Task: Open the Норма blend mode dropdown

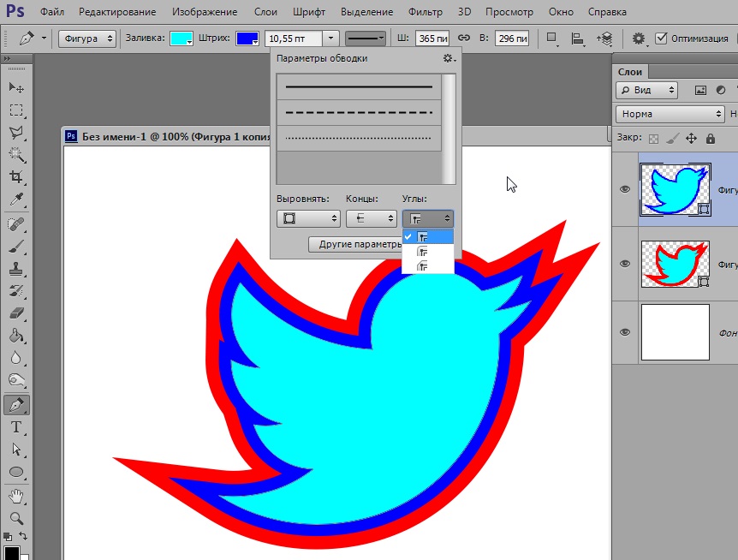Action: [x=670, y=114]
